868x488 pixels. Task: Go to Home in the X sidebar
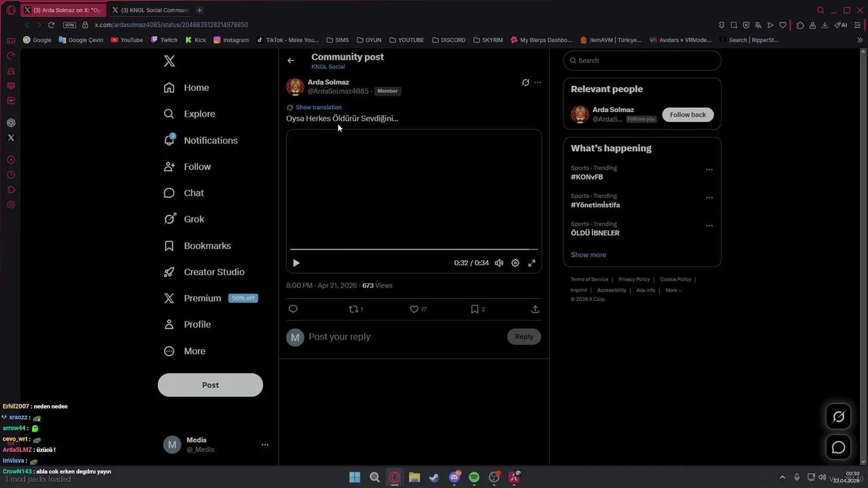pyautogui.click(x=186, y=87)
